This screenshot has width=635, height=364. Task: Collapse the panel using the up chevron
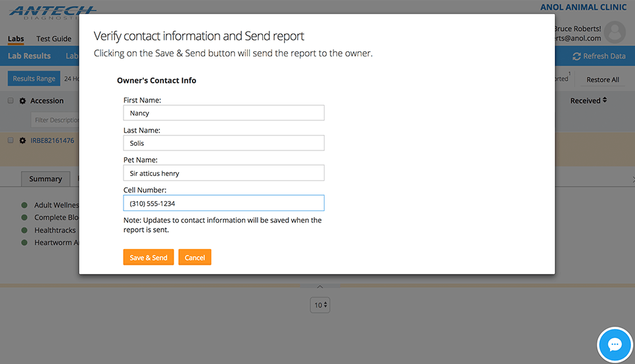[320, 287]
